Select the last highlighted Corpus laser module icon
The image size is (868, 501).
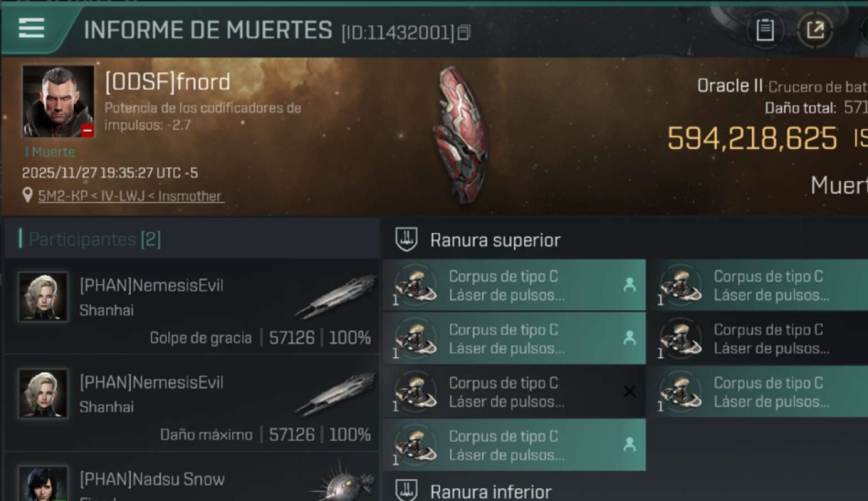point(415,446)
